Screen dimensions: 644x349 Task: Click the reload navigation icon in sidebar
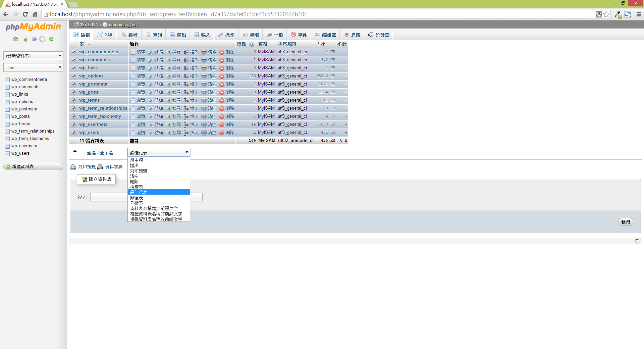[x=51, y=39]
